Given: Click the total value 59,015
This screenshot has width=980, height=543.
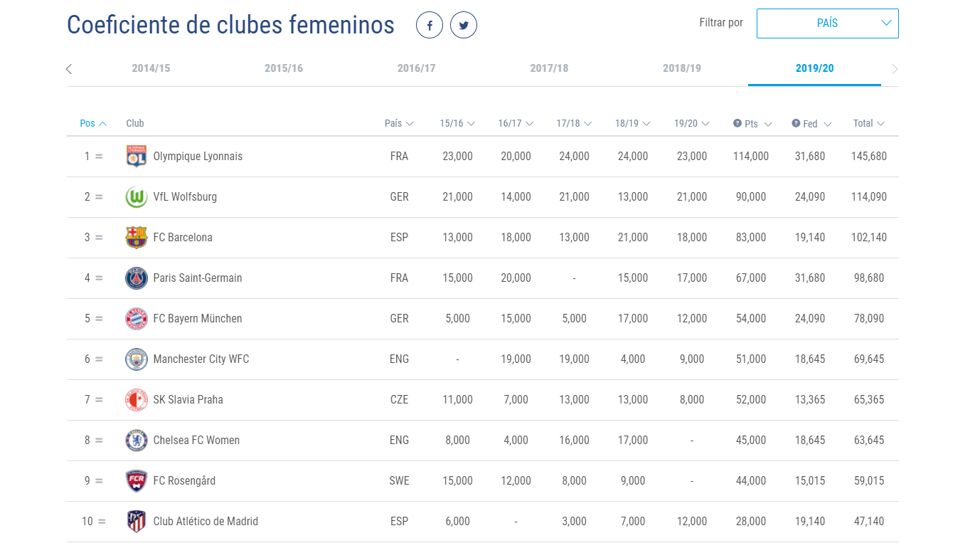Looking at the screenshot, I should 869,480.
